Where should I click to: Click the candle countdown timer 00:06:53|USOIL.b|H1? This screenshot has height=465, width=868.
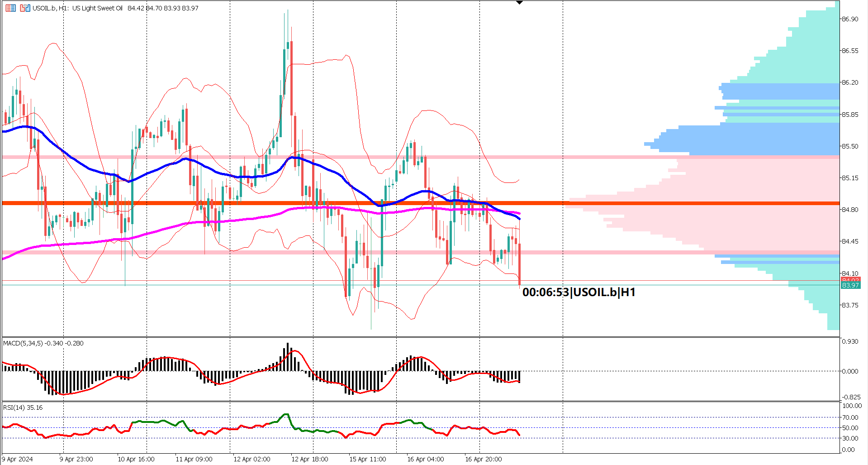click(578, 293)
